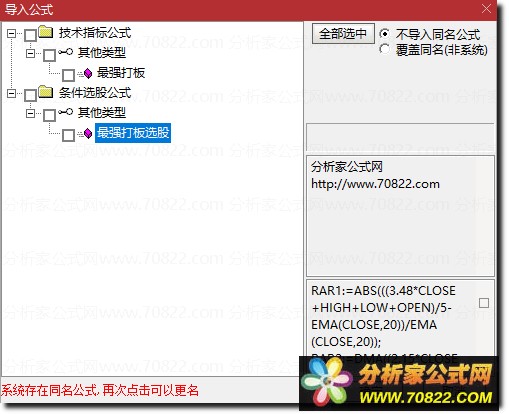The width and height of the screenshot is (509, 414).
Task: Tick the 技术指标公式 checkbox
Action: [x=31, y=35]
